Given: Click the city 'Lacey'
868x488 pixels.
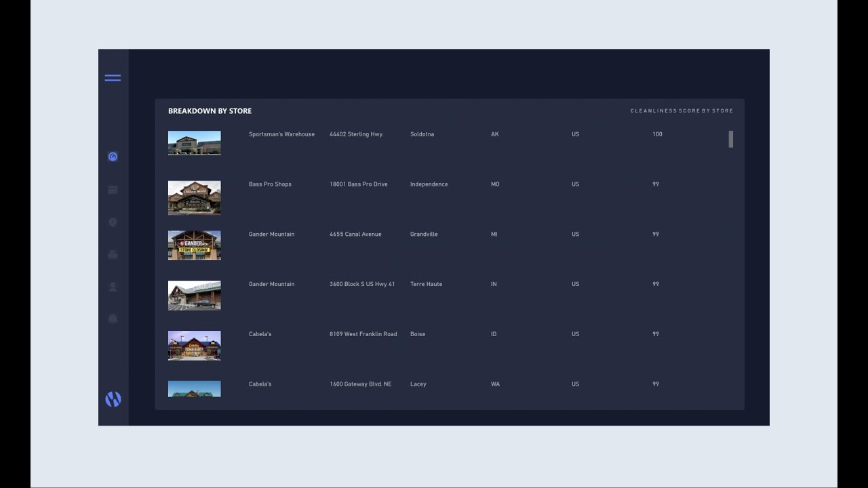Looking at the screenshot, I should coord(418,384).
